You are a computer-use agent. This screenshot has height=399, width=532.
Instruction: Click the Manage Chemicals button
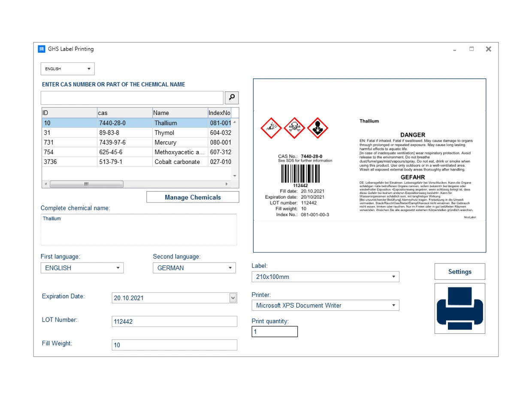(193, 197)
